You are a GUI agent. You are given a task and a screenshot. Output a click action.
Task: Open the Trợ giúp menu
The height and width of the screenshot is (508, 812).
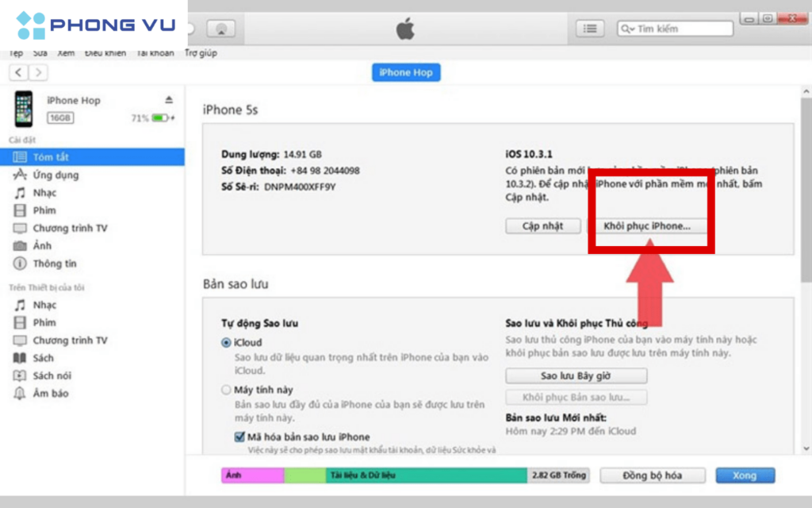[201, 53]
